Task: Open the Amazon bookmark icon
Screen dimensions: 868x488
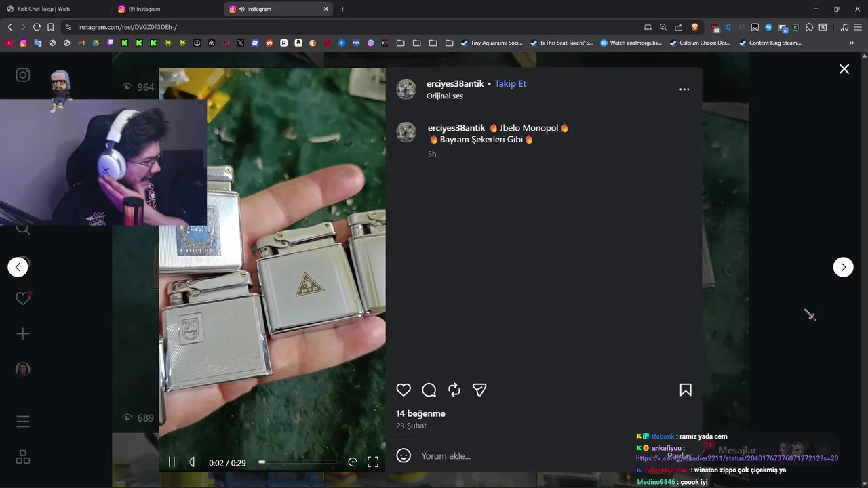Action: click(x=298, y=43)
